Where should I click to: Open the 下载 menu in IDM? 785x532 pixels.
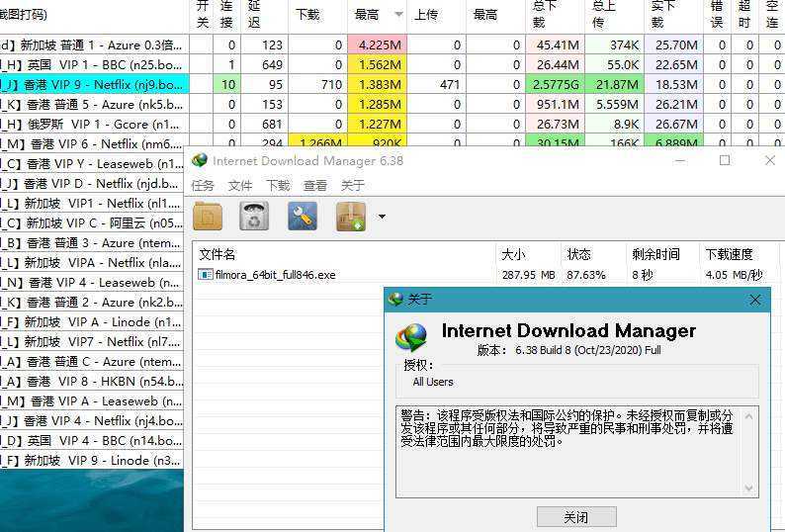coord(278,185)
